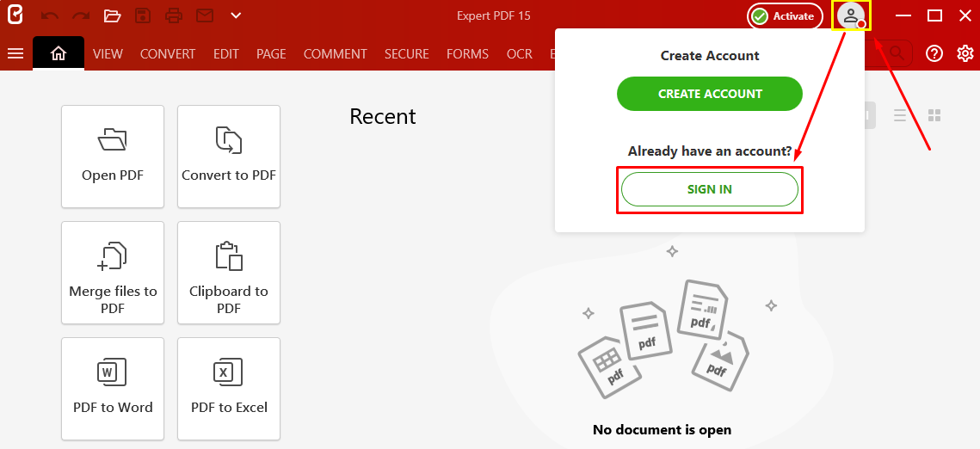The image size is (980, 449).
Task: Expand the quick access toolbar chevron
Action: coord(236,15)
